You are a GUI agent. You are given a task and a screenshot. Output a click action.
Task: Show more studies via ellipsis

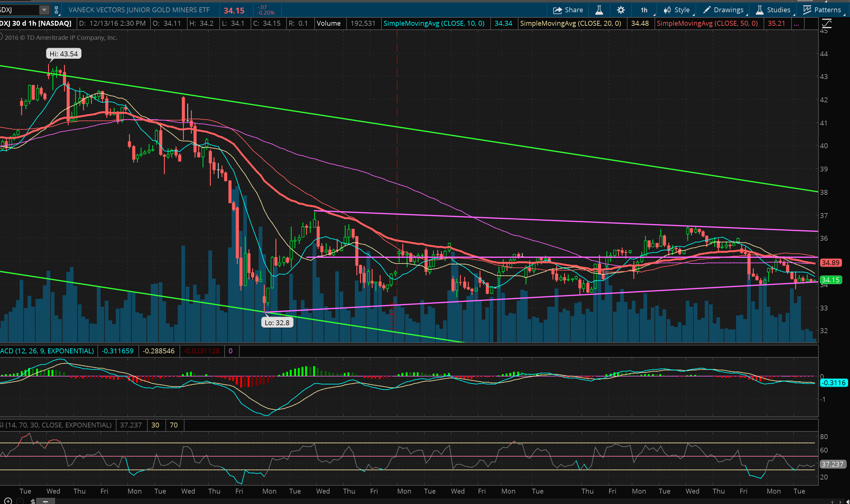coord(796,24)
